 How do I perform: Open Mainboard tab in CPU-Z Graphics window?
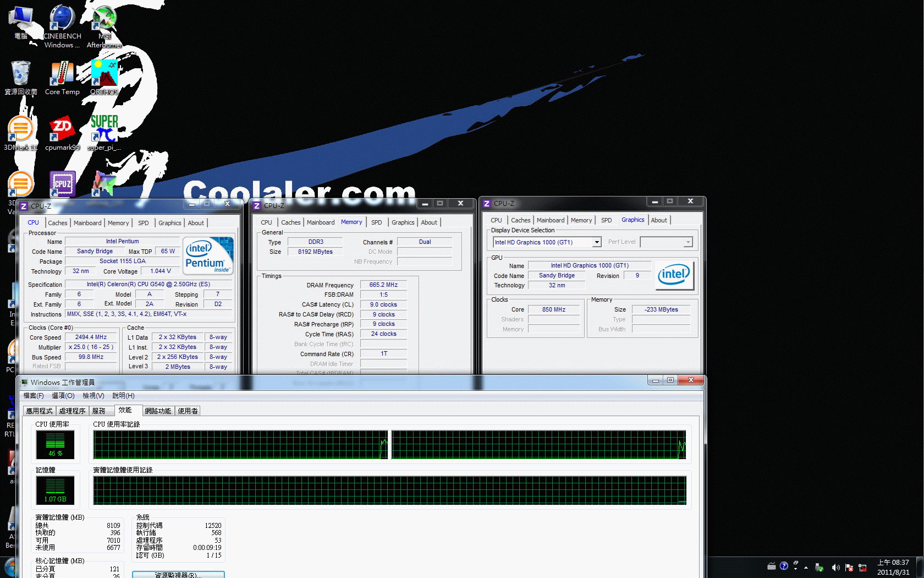coord(551,220)
